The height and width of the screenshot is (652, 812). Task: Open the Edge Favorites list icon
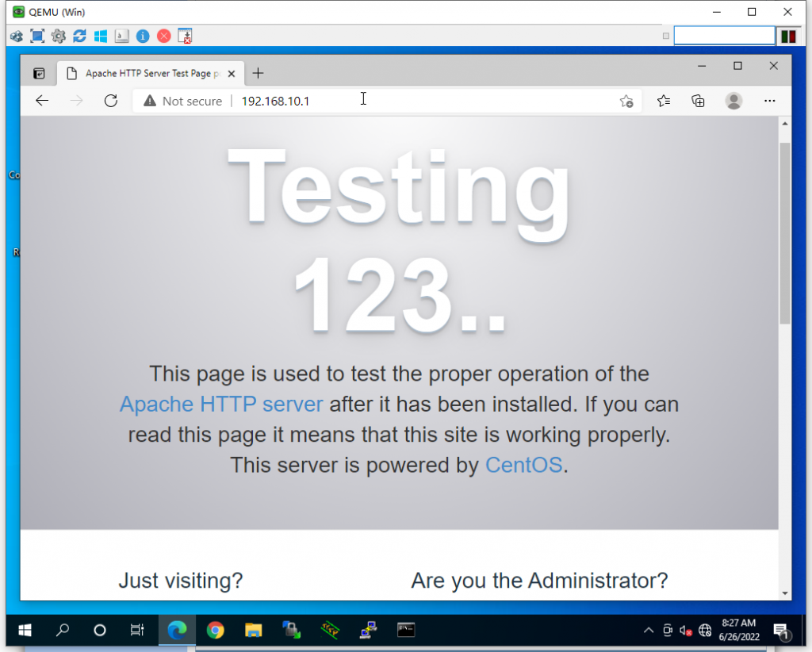click(664, 101)
